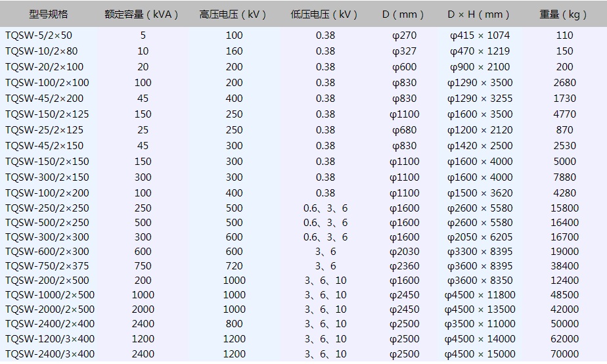Click the model cell TQSW-300/2×300
Screen dimensions: 607x364
click(x=47, y=237)
